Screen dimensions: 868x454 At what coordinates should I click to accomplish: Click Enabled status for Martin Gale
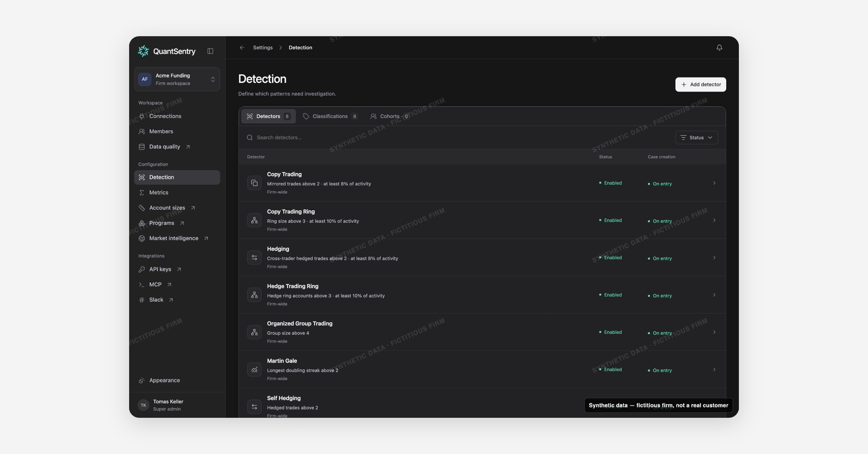(610, 370)
